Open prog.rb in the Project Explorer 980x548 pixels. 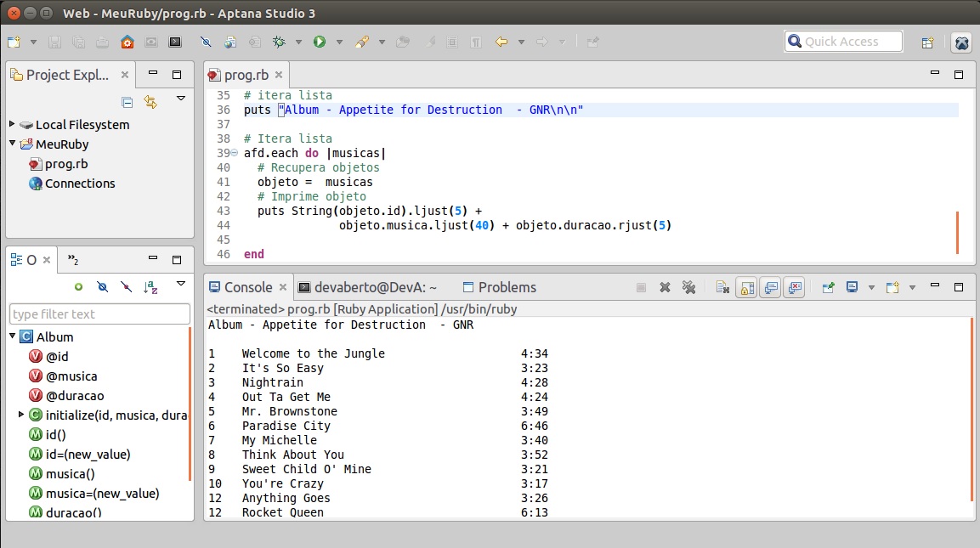pos(65,164)
